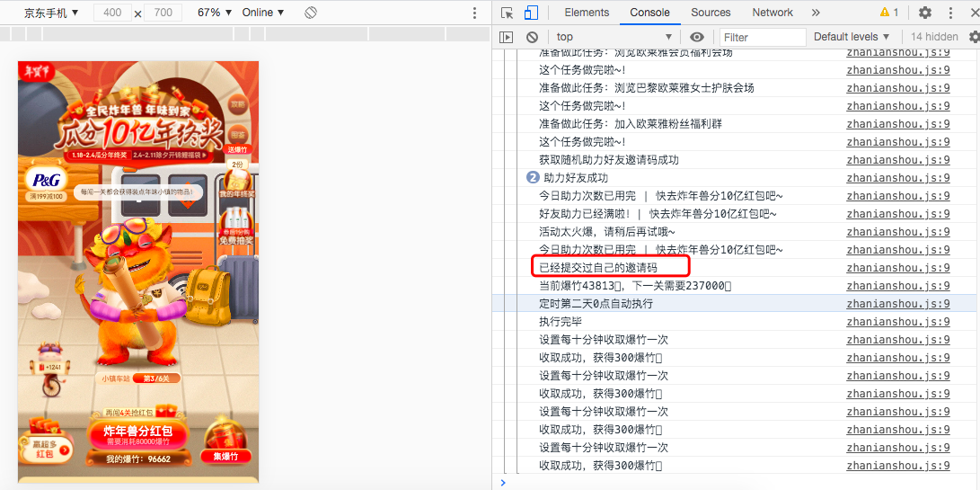Image resolution: width=980 pixels, height=490 pixels.
Task: Switch to the Elements tab
Action: (x=587, y=13)
